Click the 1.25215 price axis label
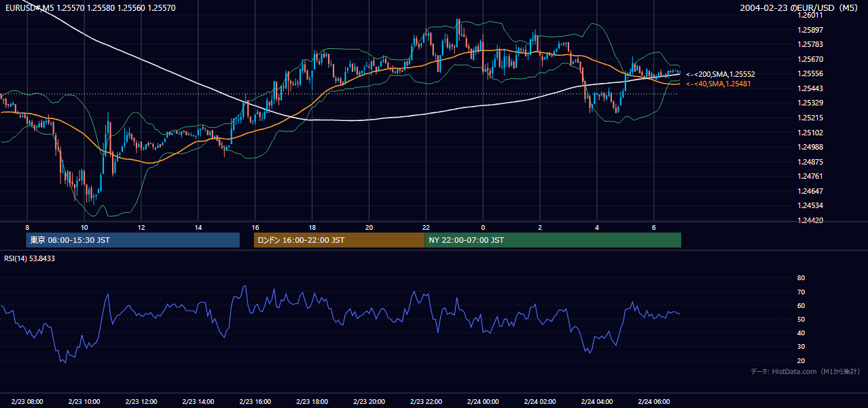The width and height of the screenshot is (868, 408). pos(811,118)
